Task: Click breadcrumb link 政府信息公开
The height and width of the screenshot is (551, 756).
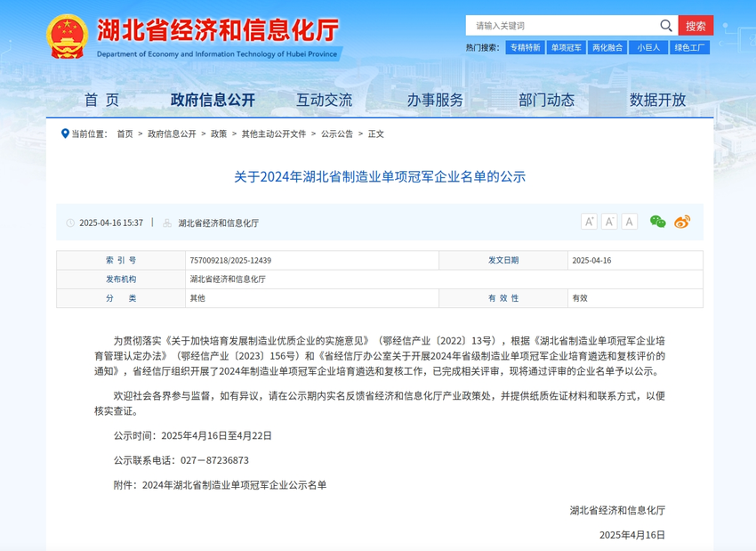Action: pyautogui.click(x=172, y=134)
